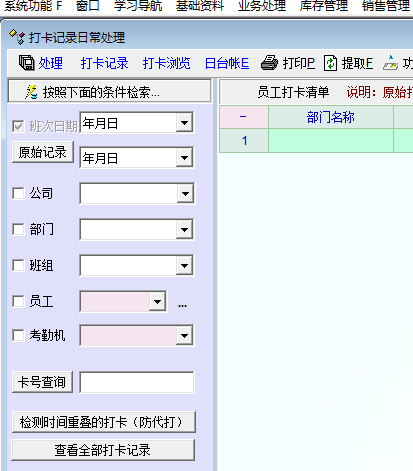Expand the first 年月日 date dropdown

point(184,123)
